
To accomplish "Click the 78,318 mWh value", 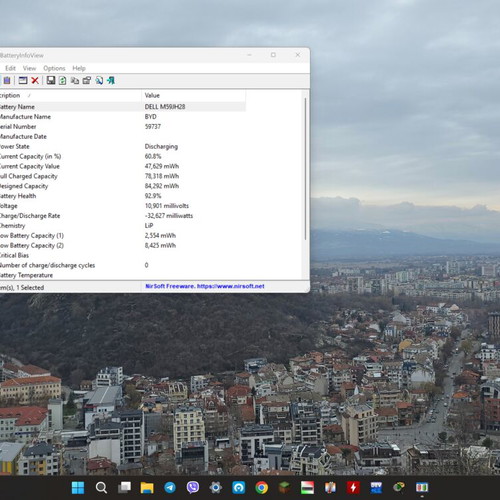I will (162, 176).
